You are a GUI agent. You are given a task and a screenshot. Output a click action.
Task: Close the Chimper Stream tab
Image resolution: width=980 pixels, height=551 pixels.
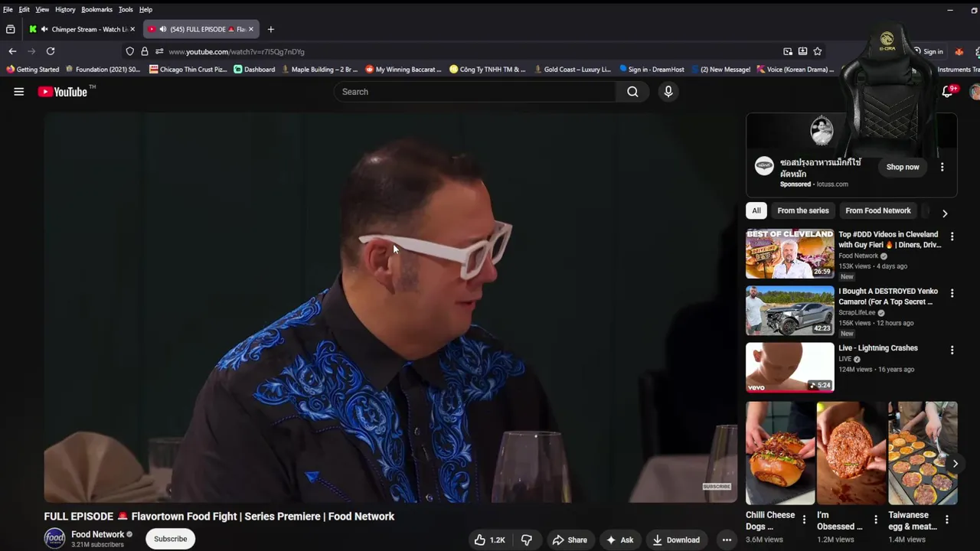132,29
